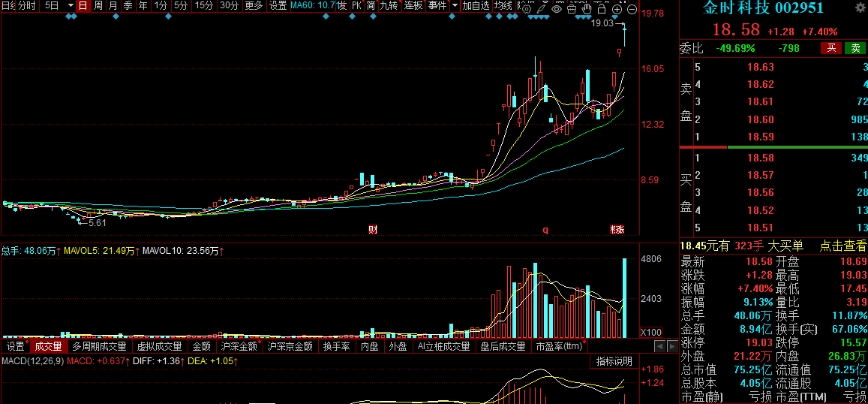The image size is (868, 404).
Task: Click 点击查看 large order link
Action: coord(843,246)
